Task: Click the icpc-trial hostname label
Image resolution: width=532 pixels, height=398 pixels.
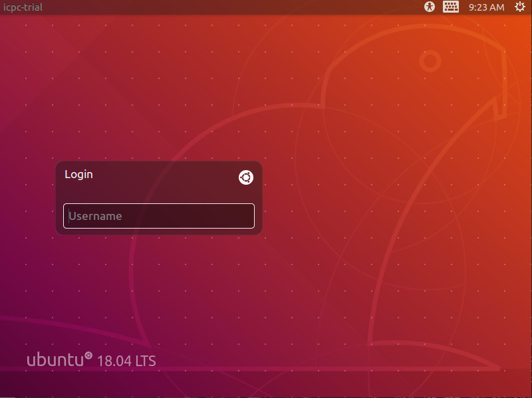Action: [x=23, y=7]
